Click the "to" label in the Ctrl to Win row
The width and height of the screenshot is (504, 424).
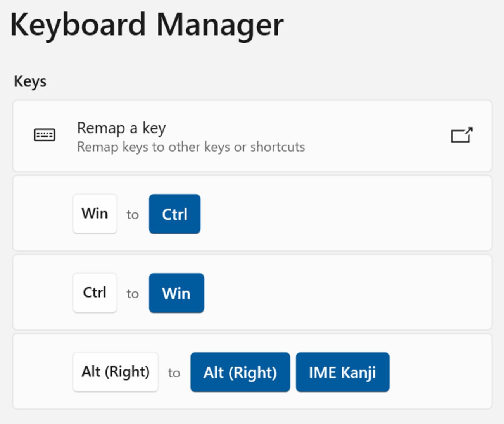[133, 294]
